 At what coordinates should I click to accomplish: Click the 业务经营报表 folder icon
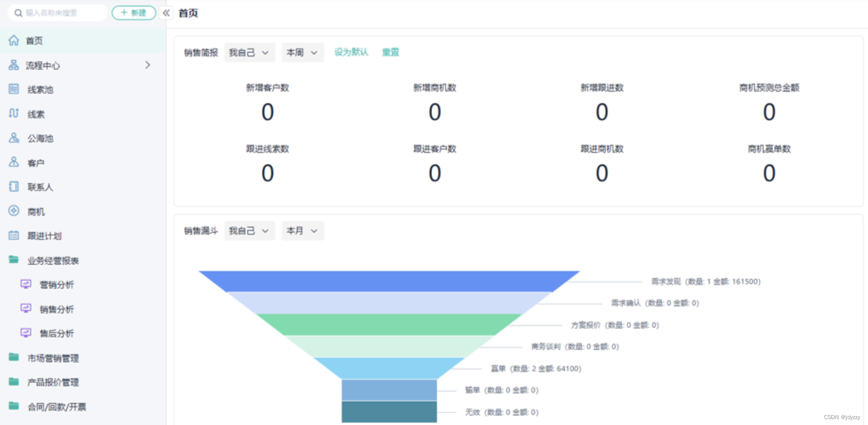14,260
